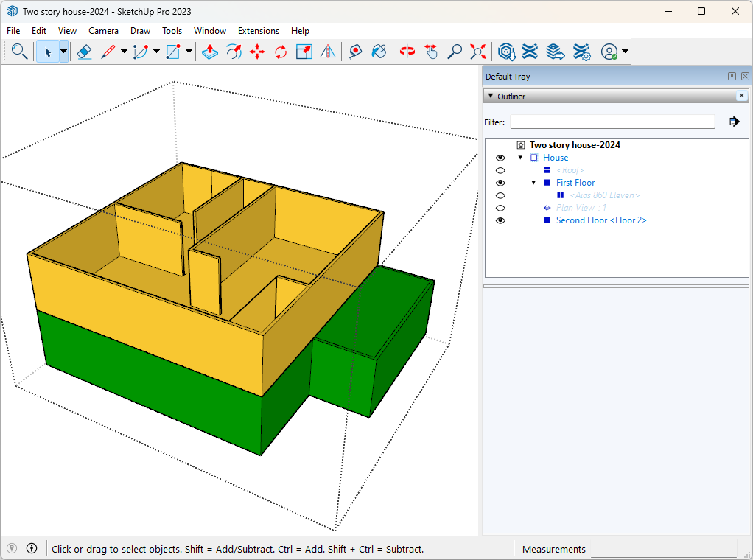The width and height of the screenshot is (753, 560).
Task: Collapse the Outliner panel section
Action: [x=491, y=96]
